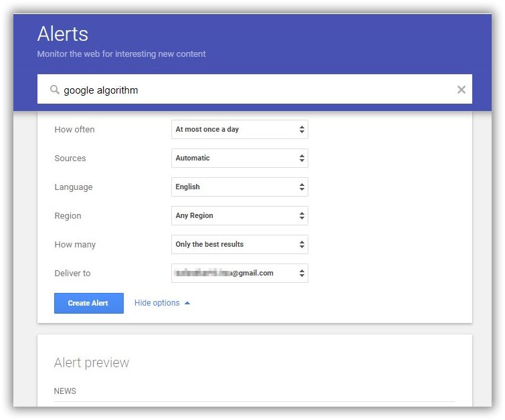Open the How often dropdown
This screenshot has width=505, height=420.
[x=239, y=130]
